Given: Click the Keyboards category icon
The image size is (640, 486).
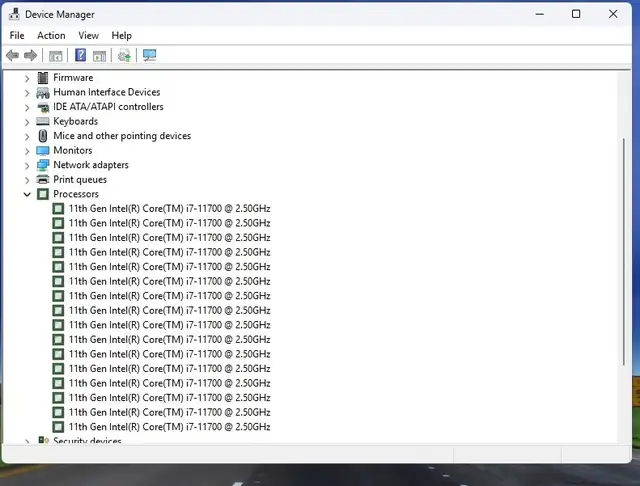Looking at the screenshot, I should 42,121.
